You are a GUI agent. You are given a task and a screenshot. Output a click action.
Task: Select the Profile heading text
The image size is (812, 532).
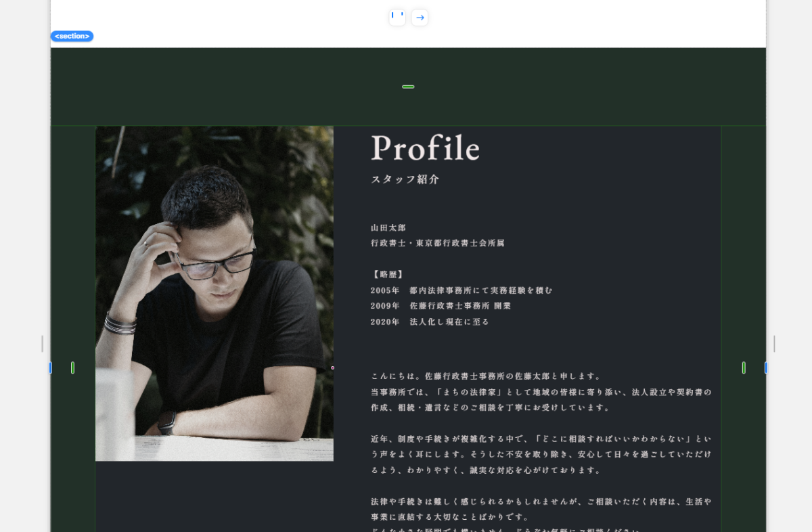pos(426,147)
